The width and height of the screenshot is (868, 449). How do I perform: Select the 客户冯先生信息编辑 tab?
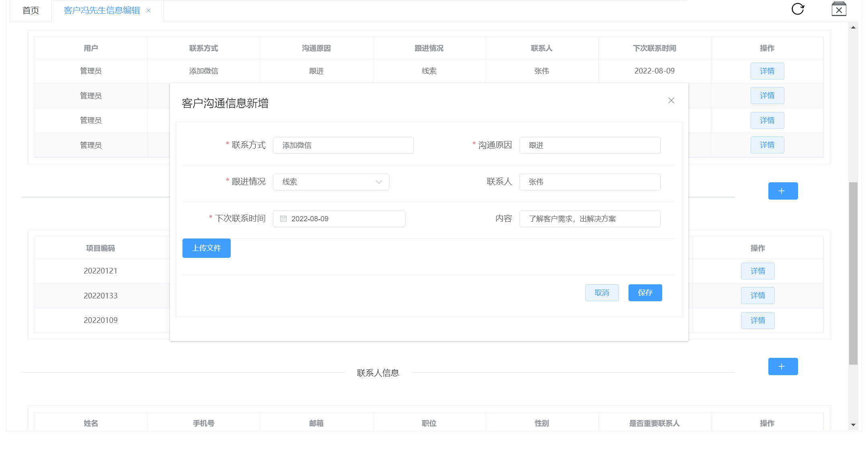tap(102, 11)
